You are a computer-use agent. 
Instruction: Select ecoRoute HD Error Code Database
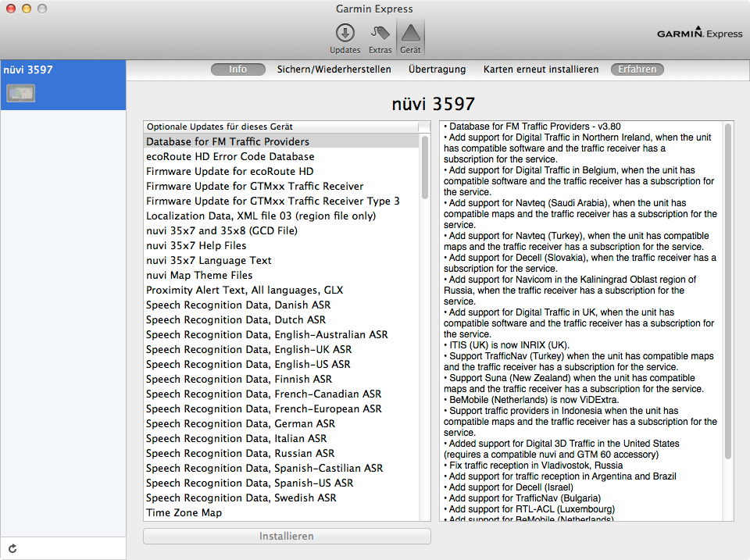click(x=230, y=156)
